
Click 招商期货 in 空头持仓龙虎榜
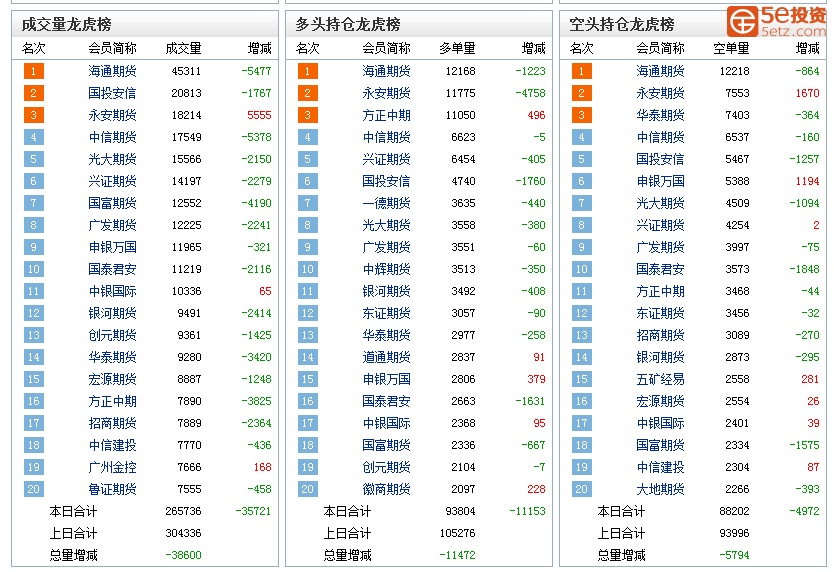click(x=660, y=335)
